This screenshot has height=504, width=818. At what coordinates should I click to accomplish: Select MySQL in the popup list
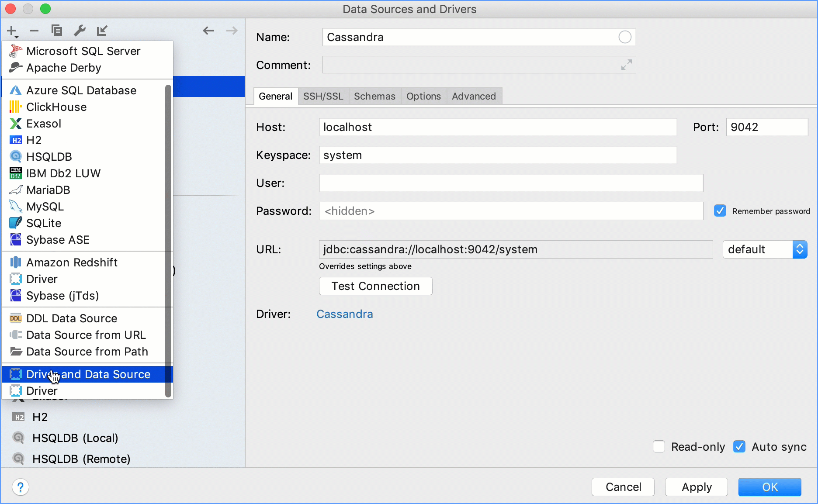pyautogui.click(x=84, y=207)
